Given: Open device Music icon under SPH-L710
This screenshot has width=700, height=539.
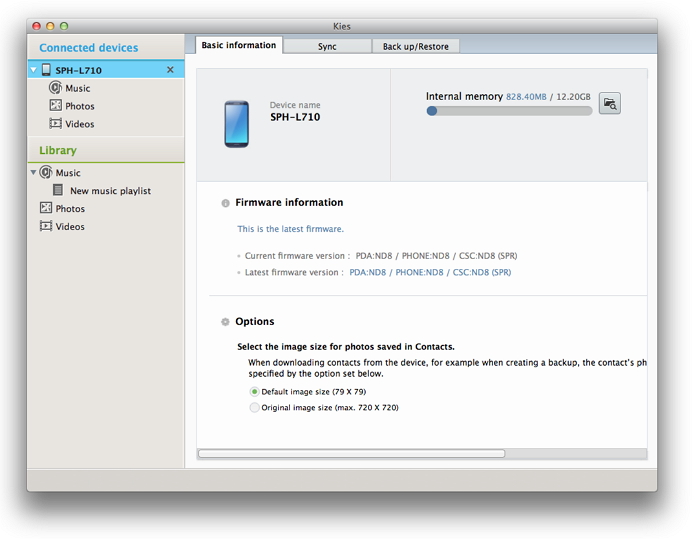Looking at the screenshot, I should (55, 88).
